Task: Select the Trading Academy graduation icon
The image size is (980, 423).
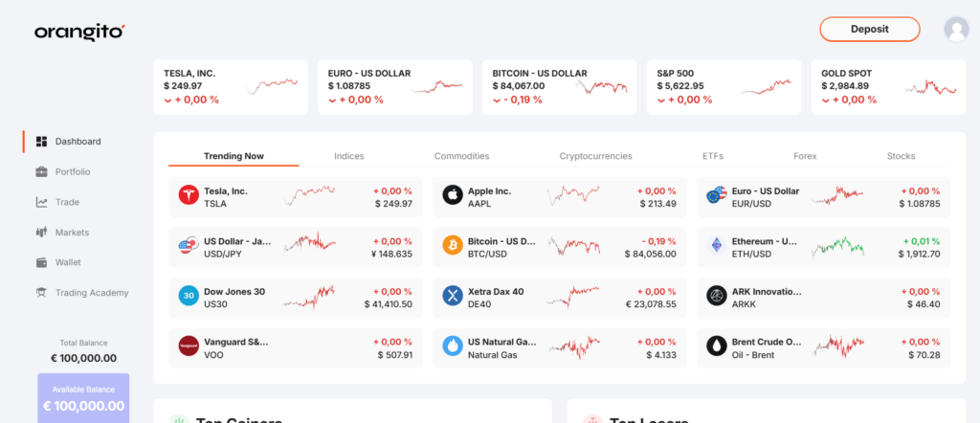Action: [x=41, y=293]
